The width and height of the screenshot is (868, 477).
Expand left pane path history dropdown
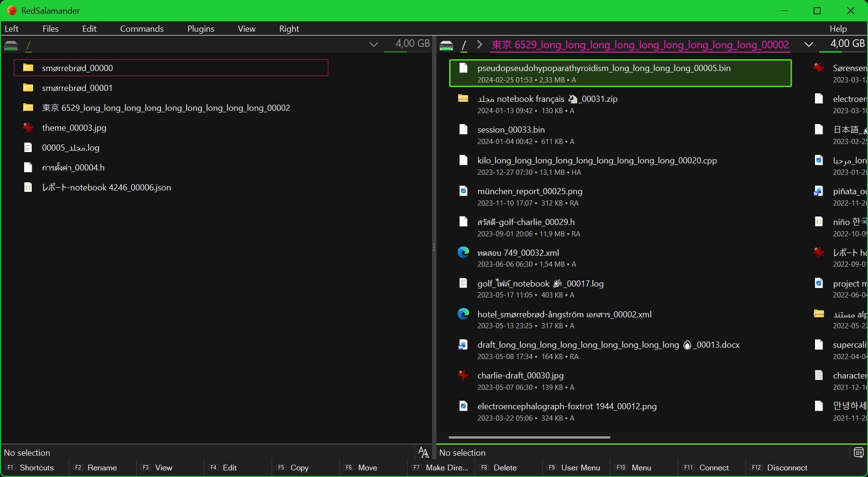[x=374, y=45]
